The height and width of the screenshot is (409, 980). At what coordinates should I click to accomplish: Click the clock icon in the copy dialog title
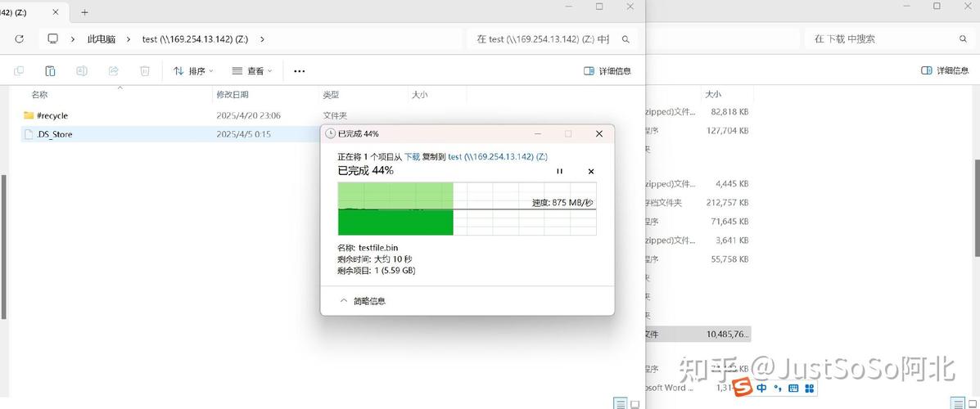point(331,133)
